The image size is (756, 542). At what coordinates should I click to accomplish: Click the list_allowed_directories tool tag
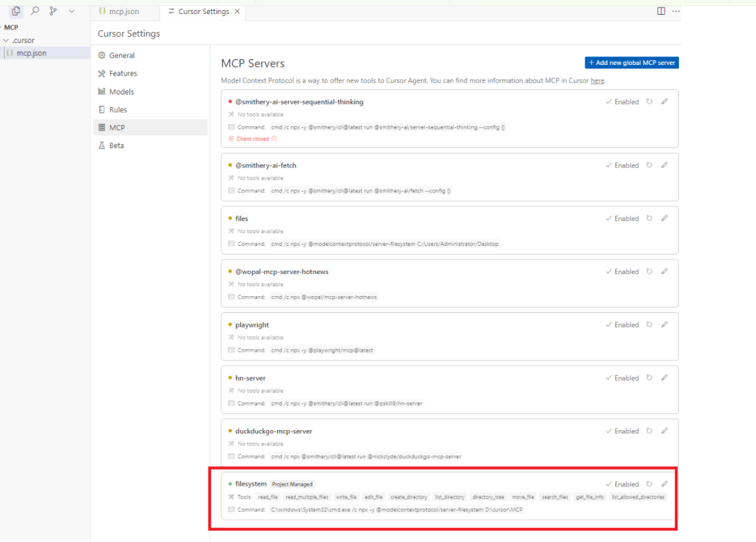(x=638, y=497)
